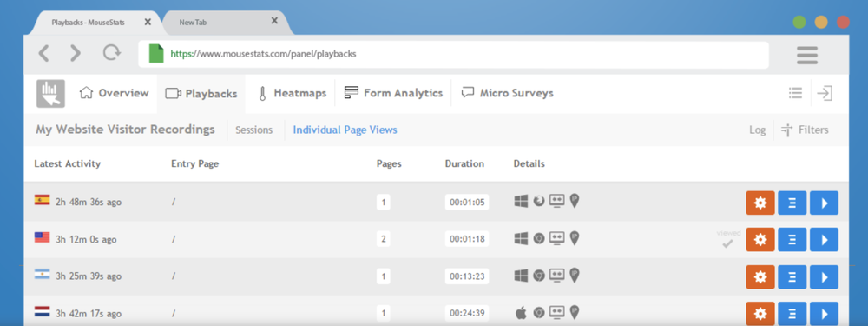The width and height of the screenshot is (868, 326).
Task: Reload the page with refresh icon
Action: pyautogui.click(x=112, y=53)
